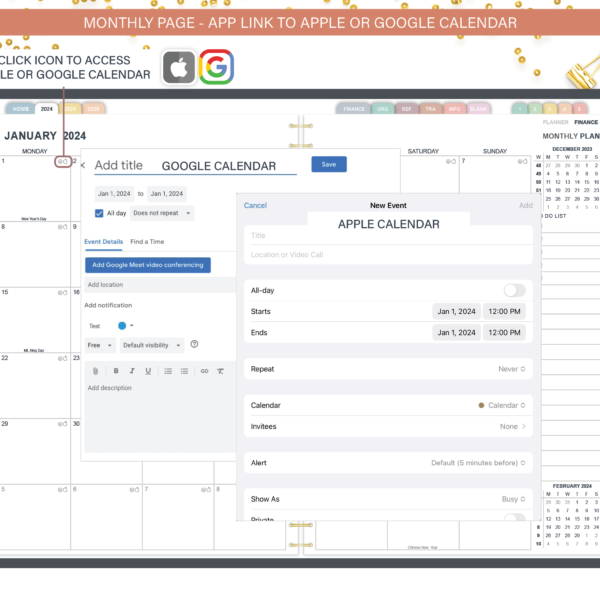Open the Alert default selector
This screenshot has height=600, width=600.
(x=478, y=463)
